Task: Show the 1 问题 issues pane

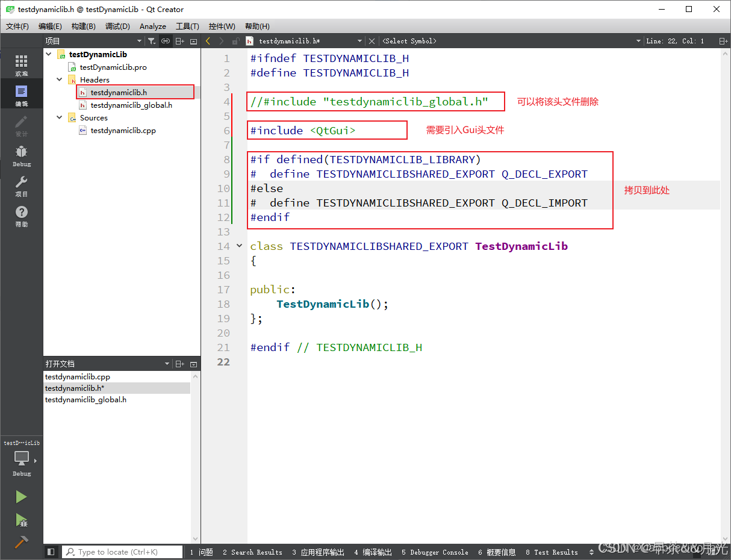Action: 202,552
